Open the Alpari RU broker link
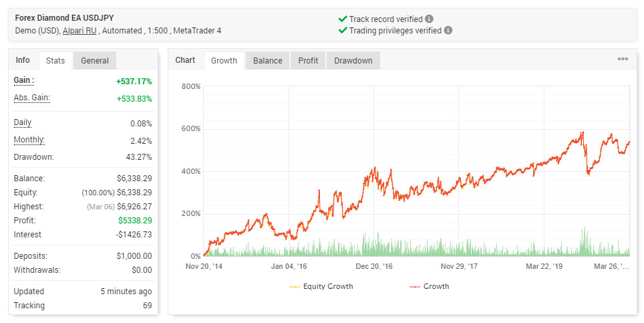 (x=79, y=30)
